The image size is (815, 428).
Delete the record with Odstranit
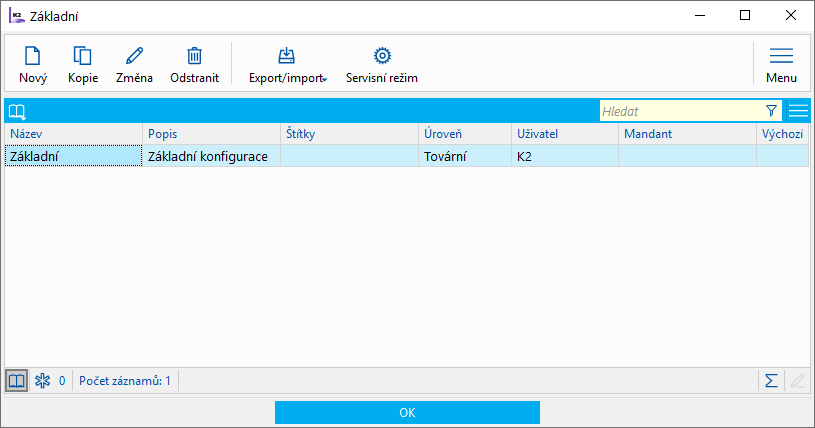[x=194, y=65]
